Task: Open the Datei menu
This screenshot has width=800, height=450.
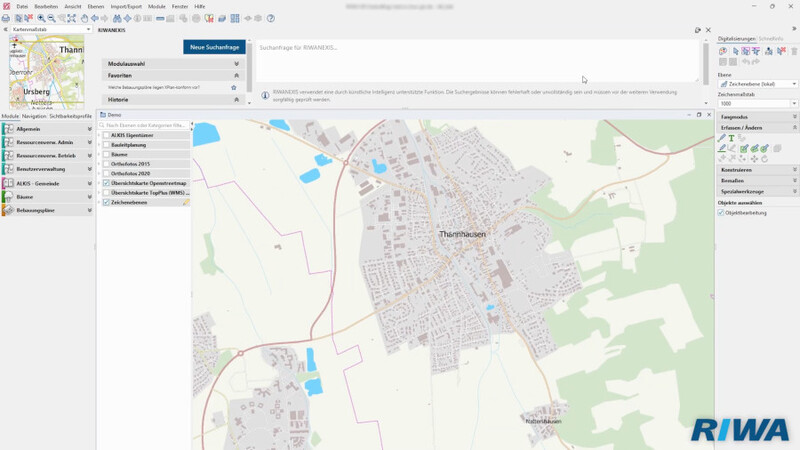Action: (x=22, y=7)
